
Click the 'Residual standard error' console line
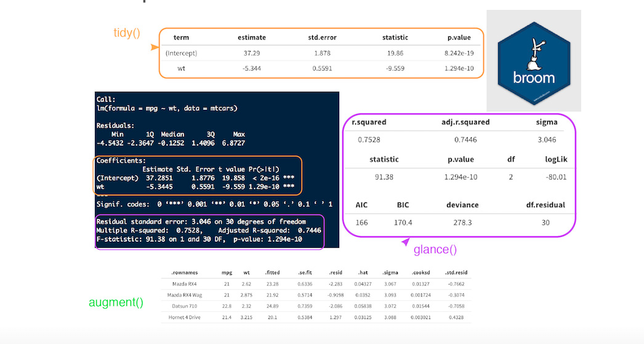[x=209, y=221]
